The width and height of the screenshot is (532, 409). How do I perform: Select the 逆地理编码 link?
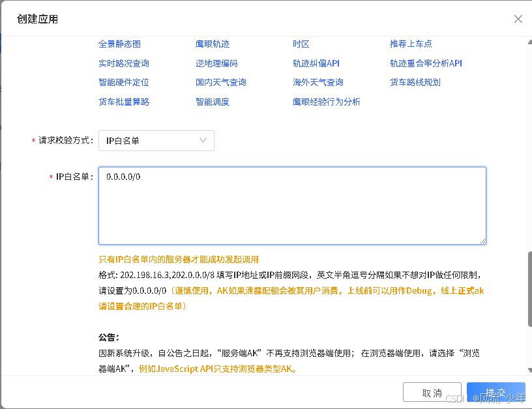(215, 63)
